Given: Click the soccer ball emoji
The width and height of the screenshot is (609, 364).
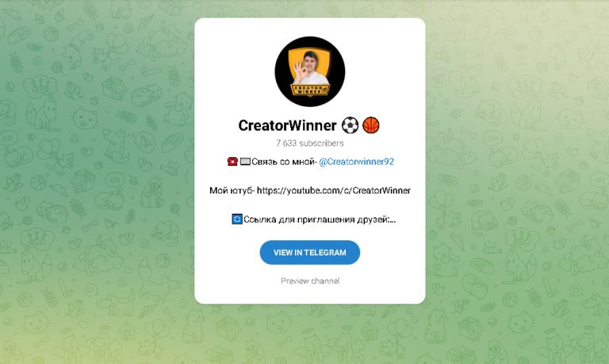Looking at the screenshot, I should (x=350, y=125).
